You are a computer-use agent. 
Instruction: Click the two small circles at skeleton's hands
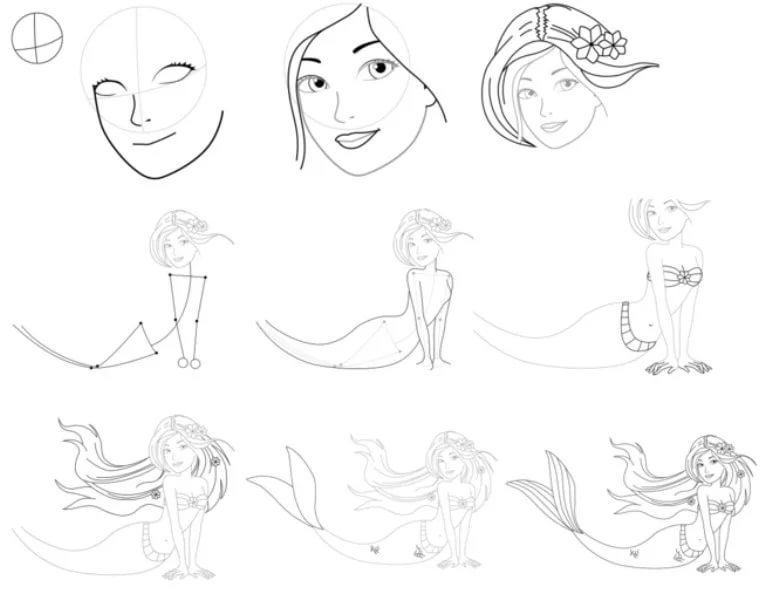pos(187,364)
